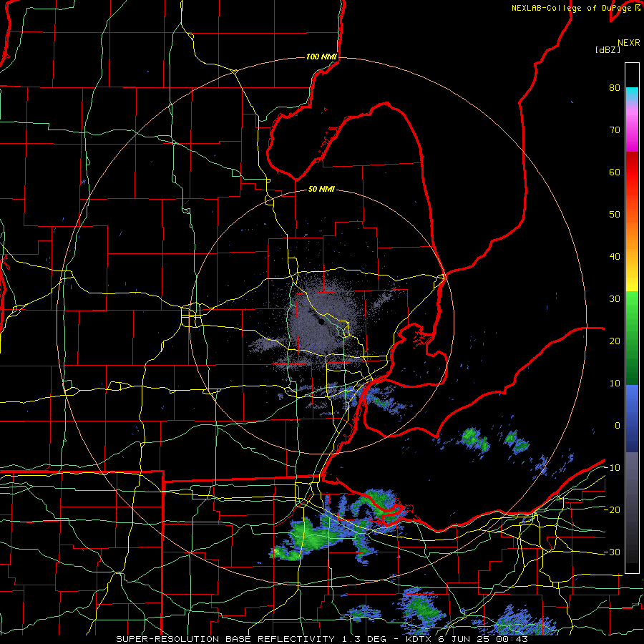The image size is (644, 644).
Task: Click the 50 value on the dBZ scale
Action: (x=615, y=215)
